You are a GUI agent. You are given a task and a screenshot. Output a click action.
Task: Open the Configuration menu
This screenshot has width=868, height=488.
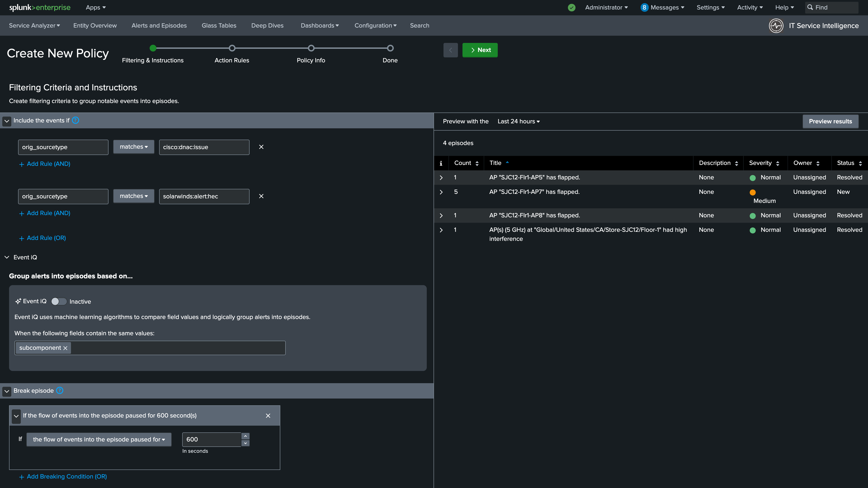pos(375,26)
